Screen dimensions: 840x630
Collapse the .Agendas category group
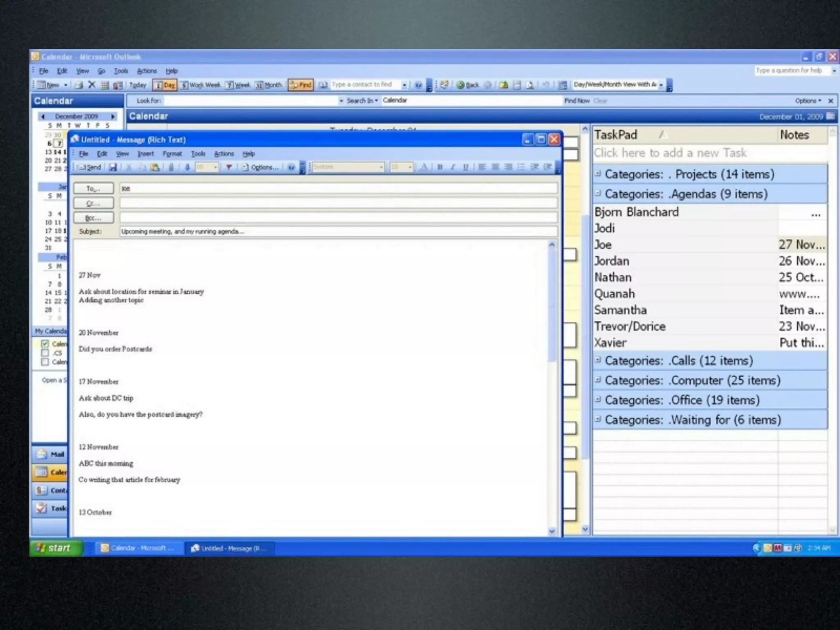[598, 193]
